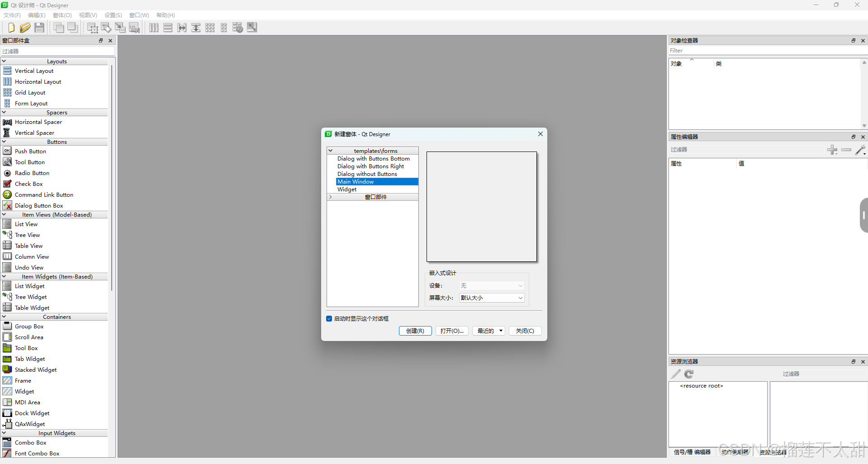Viewport: 868px width, 464px height.
Task: Click the New form toolbar icon
Action: [x=11, y=28]
